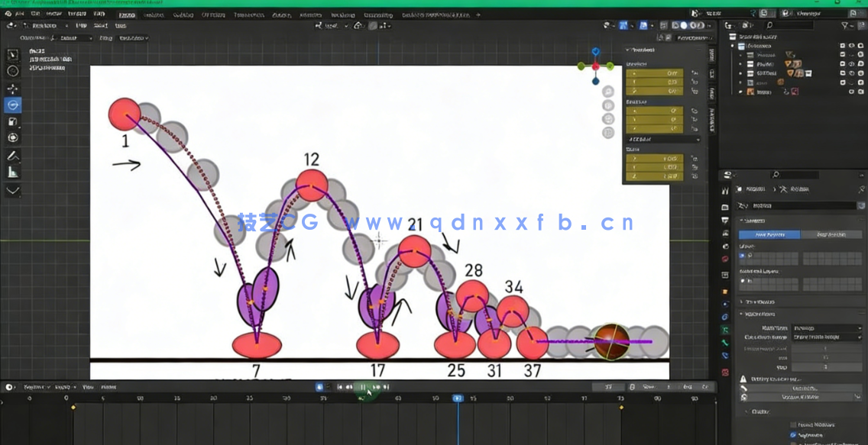
Task: Open the Physics Properties tab on the right
Action: pos(724,356)
